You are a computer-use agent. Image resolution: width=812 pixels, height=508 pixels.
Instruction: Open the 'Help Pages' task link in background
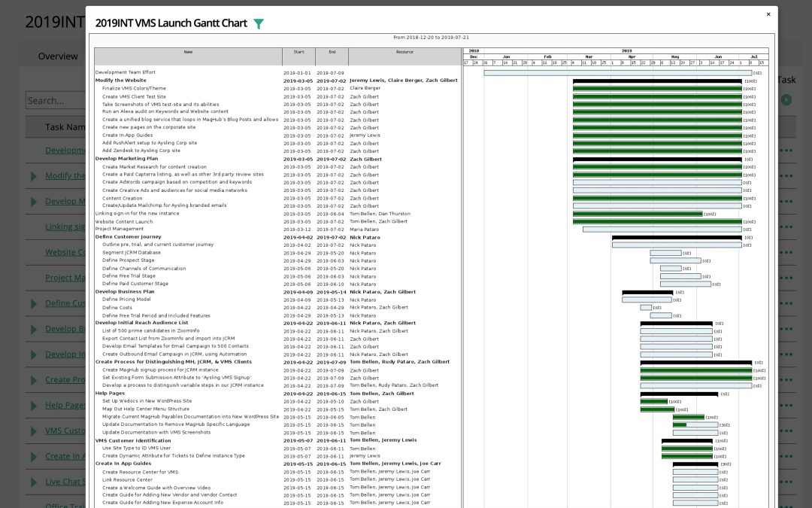(65, 406)
